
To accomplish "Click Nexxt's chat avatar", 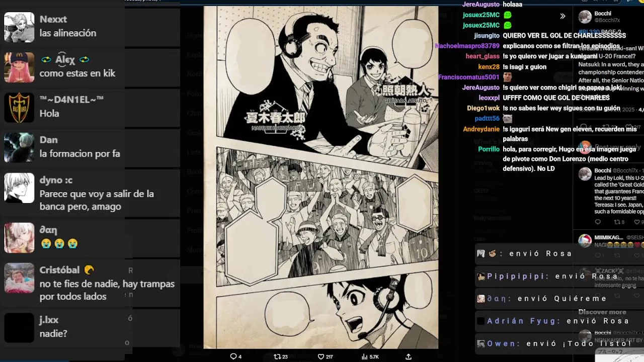I will (x=19, y=27).
